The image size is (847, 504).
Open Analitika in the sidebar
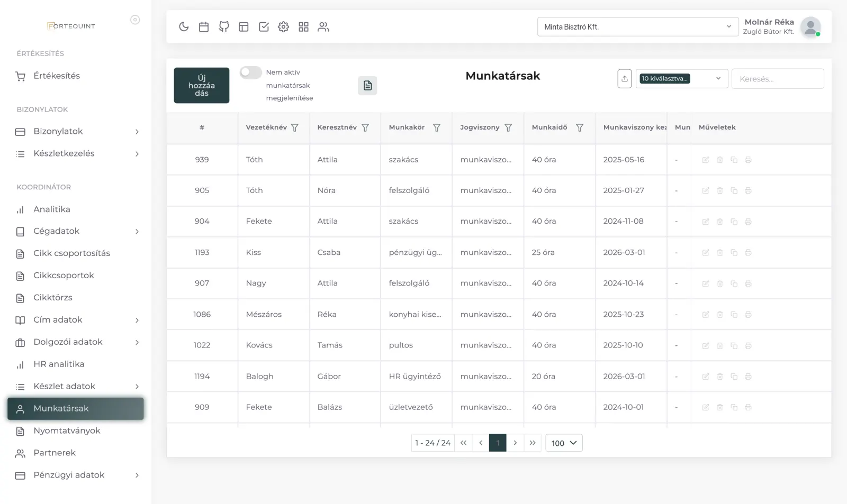(77, 209)
